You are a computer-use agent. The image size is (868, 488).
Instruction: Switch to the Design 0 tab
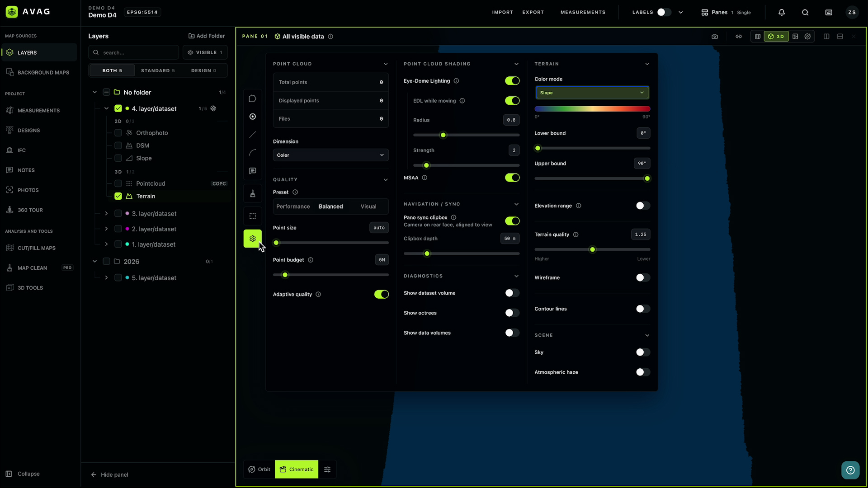tap(204, 70)
